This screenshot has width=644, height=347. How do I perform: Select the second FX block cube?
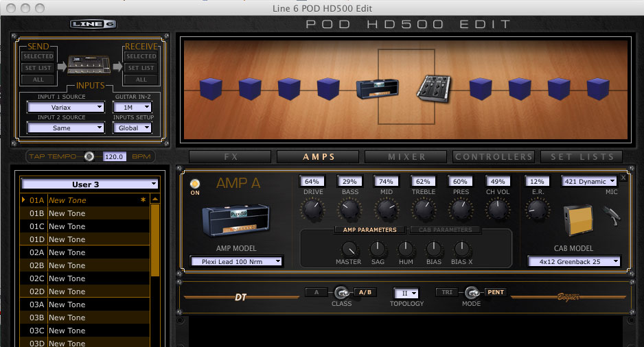click(250, 89)
